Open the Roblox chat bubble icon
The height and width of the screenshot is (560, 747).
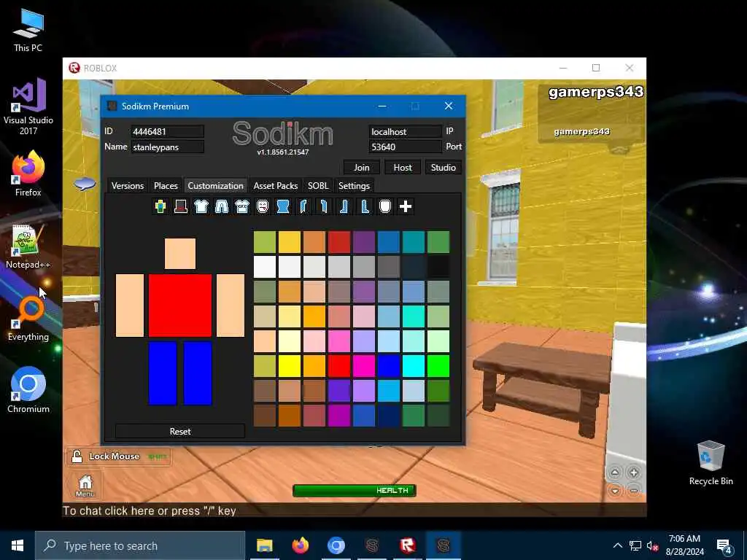coord(85,183)
